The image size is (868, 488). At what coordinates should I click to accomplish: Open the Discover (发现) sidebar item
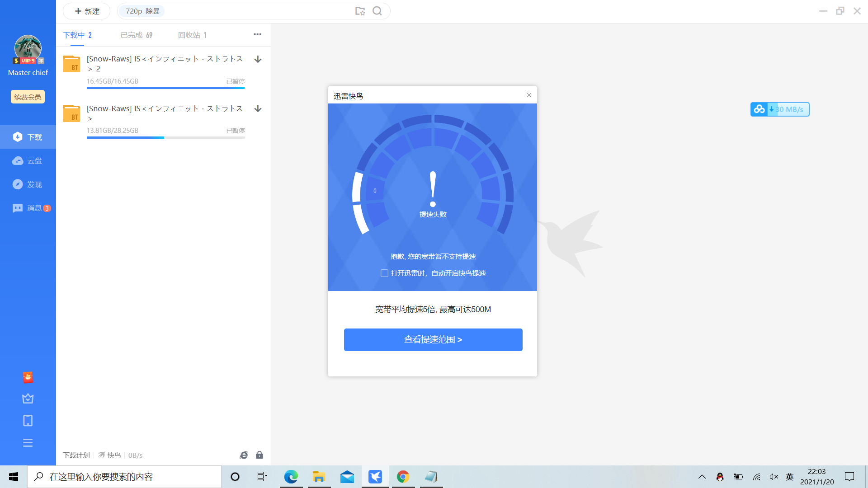28,184
